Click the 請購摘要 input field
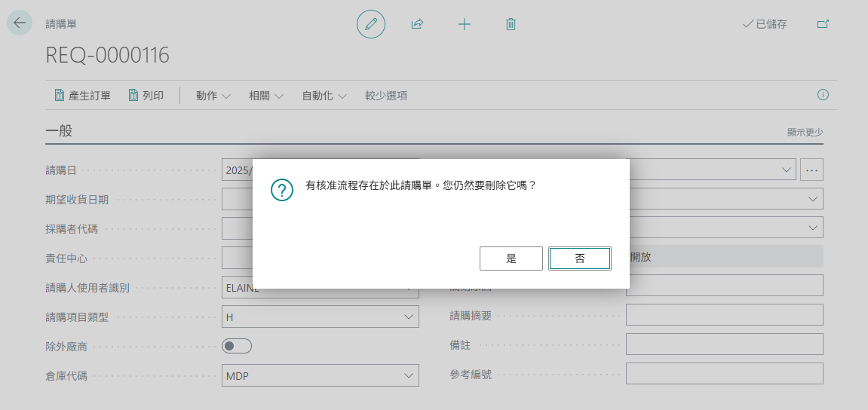The image size is (868, 410). [x=725, y=314]
